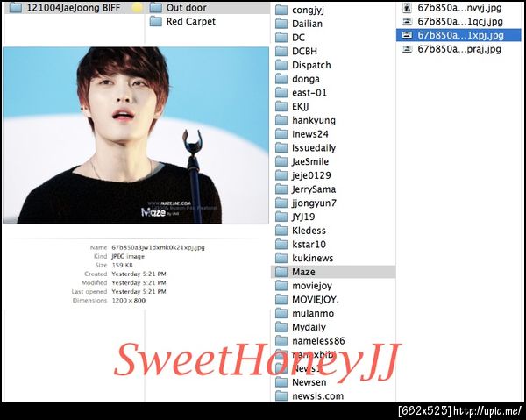Click the jjongyun7 folder icon
Viewport: 526px width, 420px height.
point(281,203)
